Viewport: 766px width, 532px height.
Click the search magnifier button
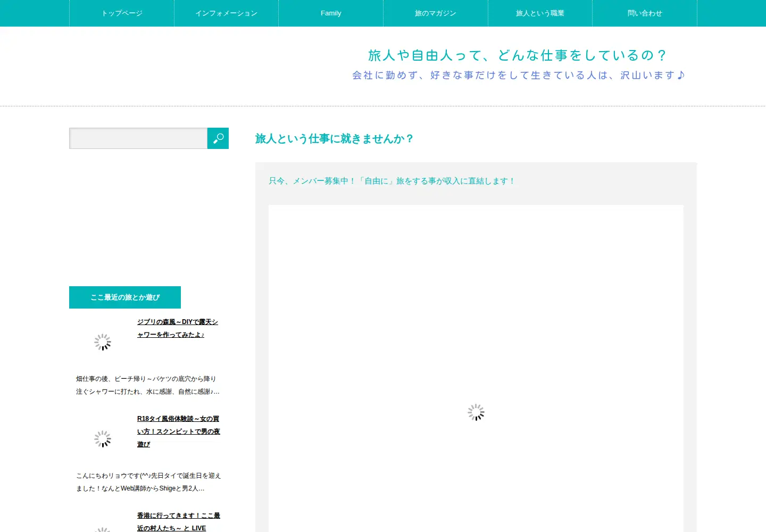coord(218,138)
